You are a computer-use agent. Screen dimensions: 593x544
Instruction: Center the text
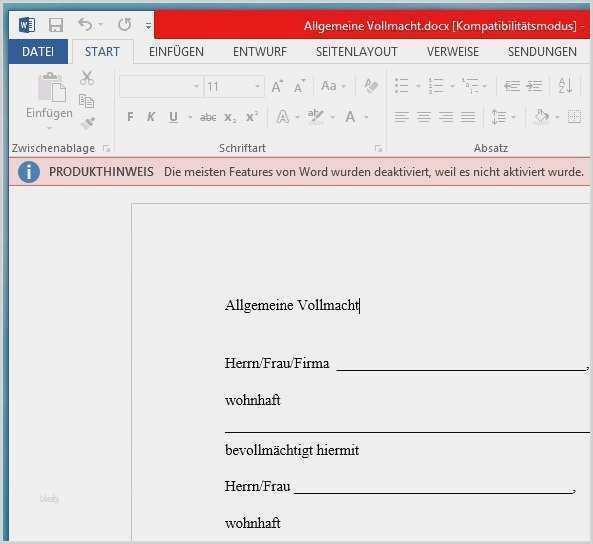[x=424, y=117]
